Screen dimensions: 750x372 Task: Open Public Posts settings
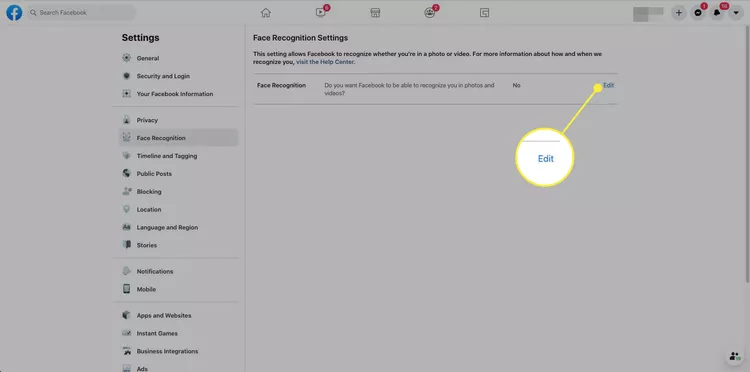[x=154, y=174]
